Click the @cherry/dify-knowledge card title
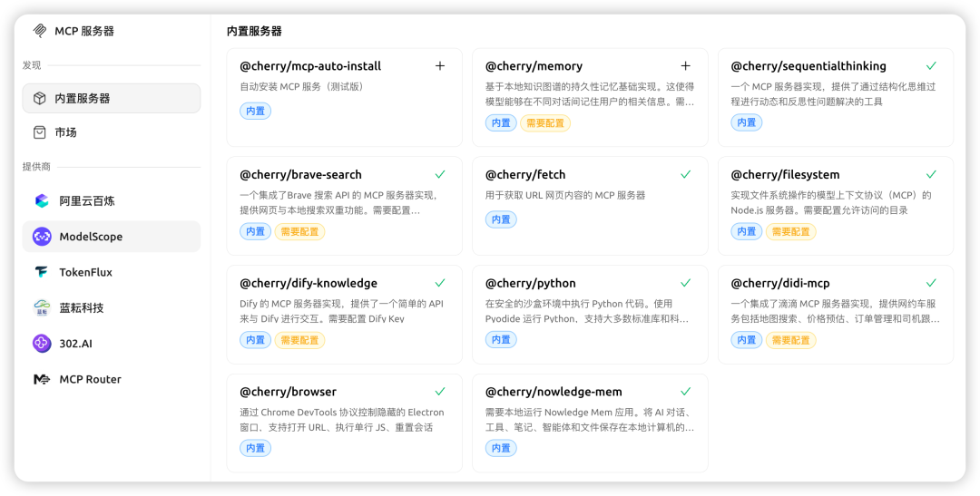Image resolution: width=980 pixels, height=496 pixels. coord(309,283)
